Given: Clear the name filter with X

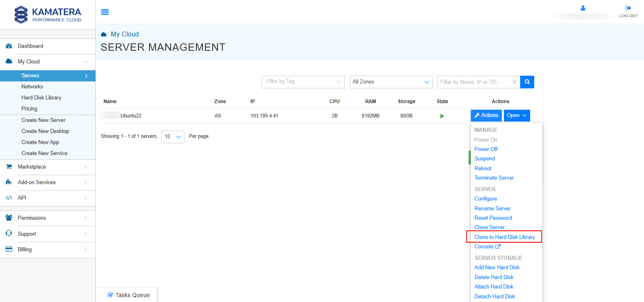Looking at the screenshot, I should [515, 82].
